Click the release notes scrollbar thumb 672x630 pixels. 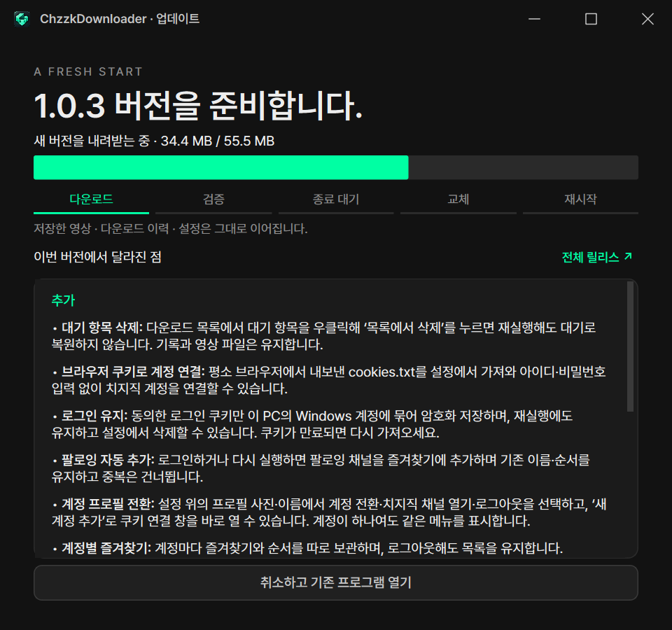pyautogui.click(x=630, y=346)
